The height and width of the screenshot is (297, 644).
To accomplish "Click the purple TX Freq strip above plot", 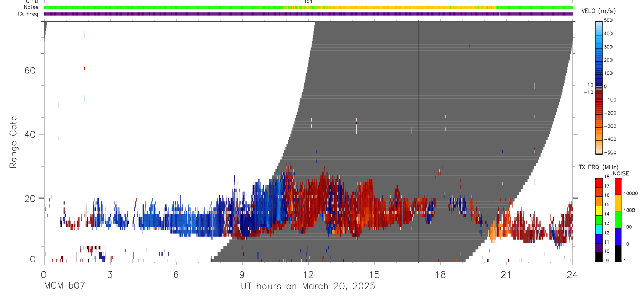I will click(308, 14).
